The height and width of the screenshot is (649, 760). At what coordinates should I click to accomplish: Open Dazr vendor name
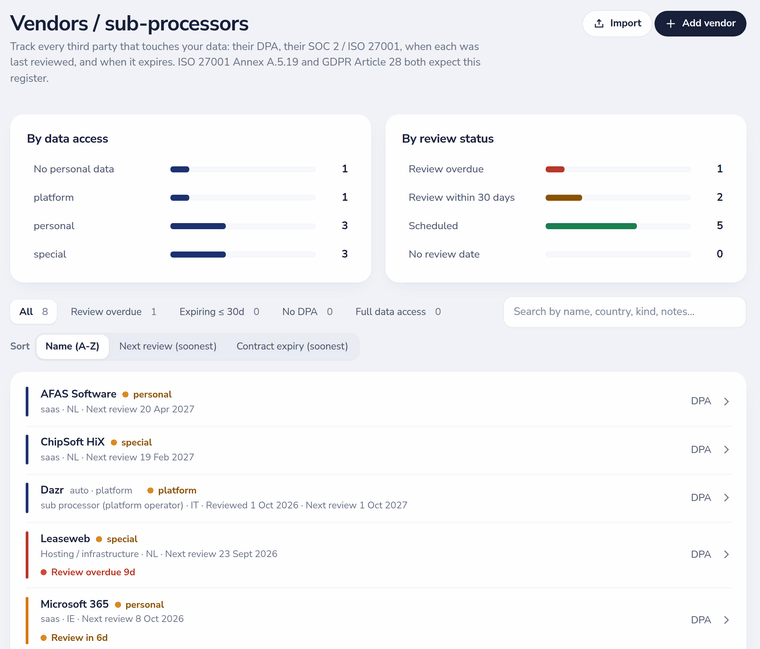52,490
